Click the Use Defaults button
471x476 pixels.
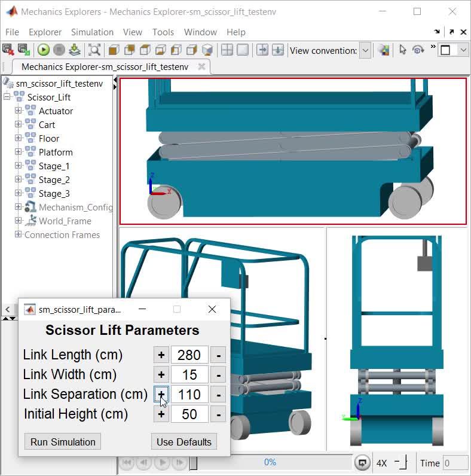click(x=183, y=442)
